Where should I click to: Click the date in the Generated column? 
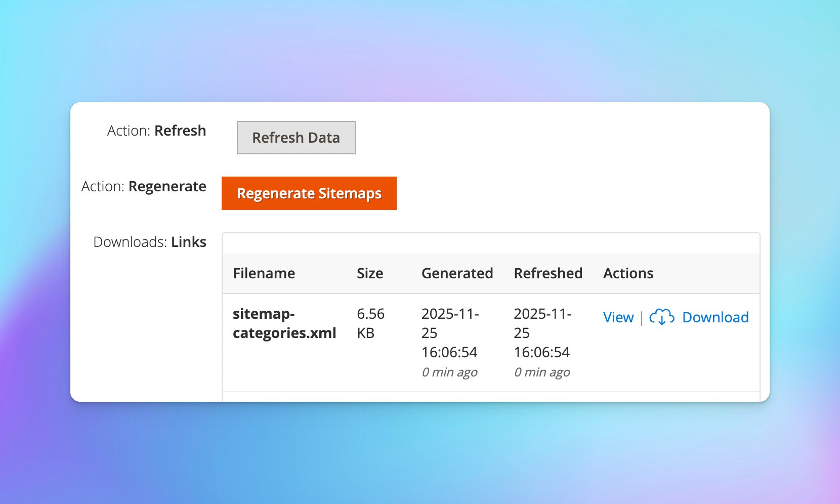[x=450, y=332]
